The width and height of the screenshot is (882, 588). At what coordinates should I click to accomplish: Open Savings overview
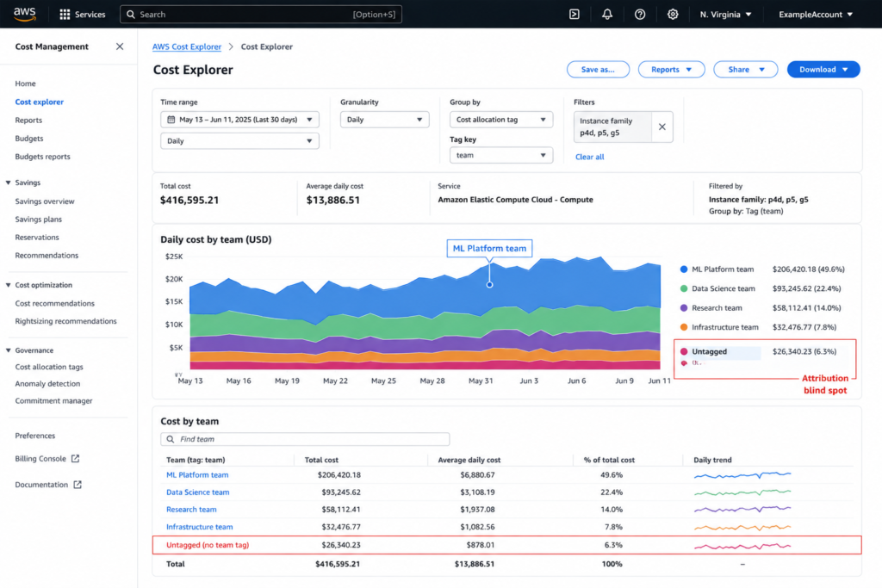click(45, 201)
